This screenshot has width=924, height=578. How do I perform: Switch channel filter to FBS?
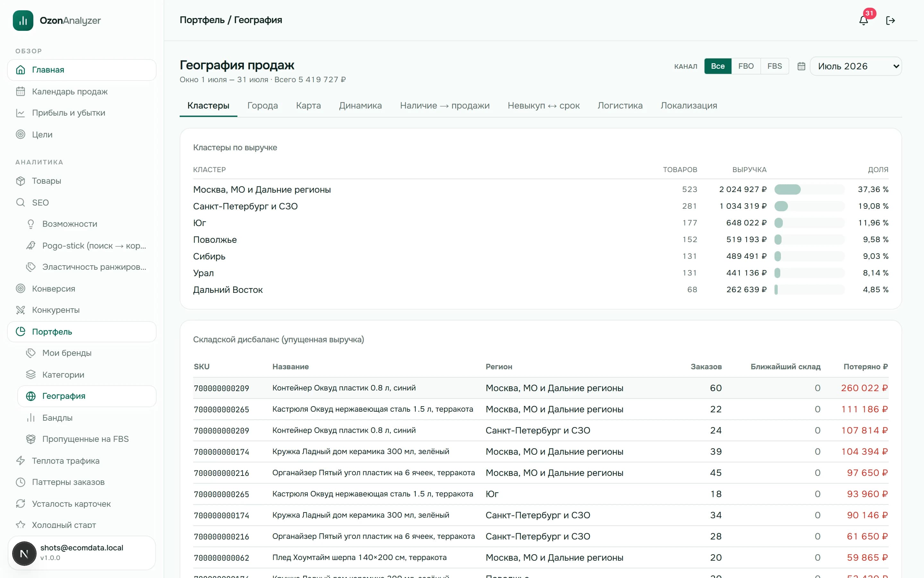(775, 66)
